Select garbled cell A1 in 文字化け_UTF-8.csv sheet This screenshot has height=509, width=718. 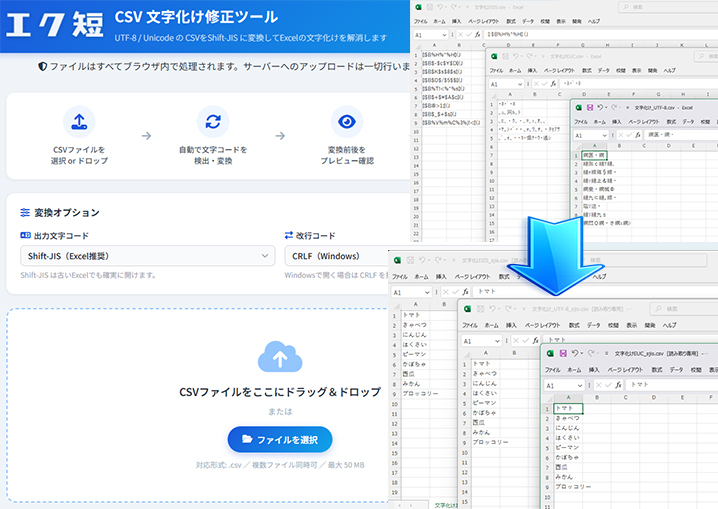(594, 155)
